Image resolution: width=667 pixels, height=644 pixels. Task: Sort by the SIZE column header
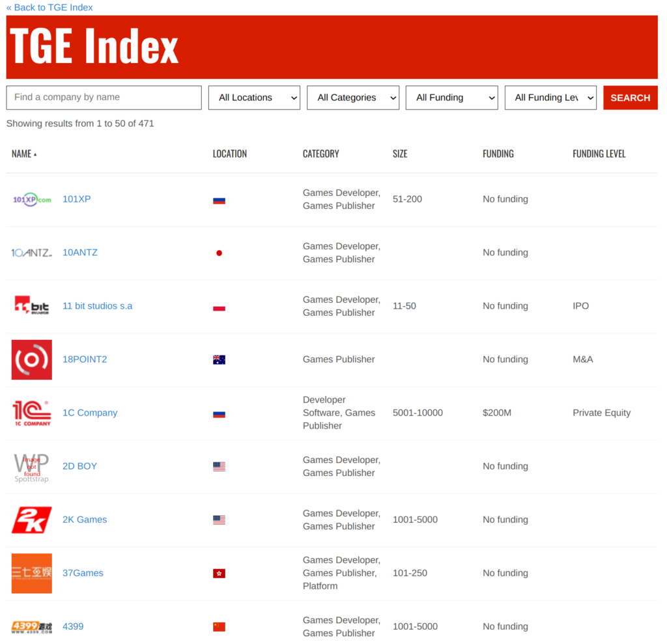400,154
